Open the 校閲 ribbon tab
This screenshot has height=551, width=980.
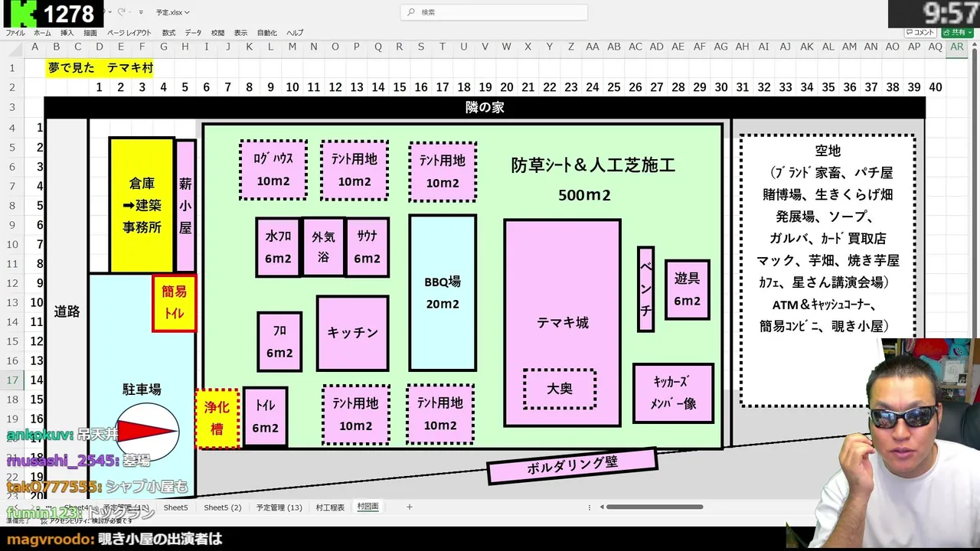[x=217, y=33]
